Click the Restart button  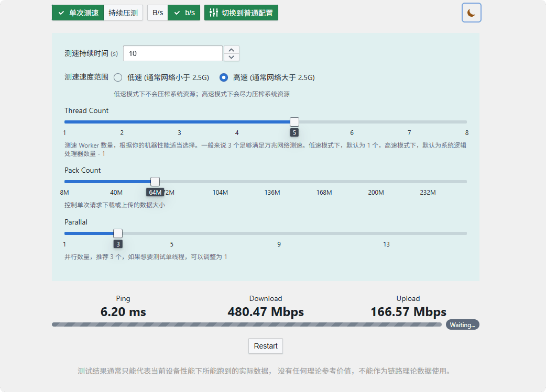(x=265, y=346)
